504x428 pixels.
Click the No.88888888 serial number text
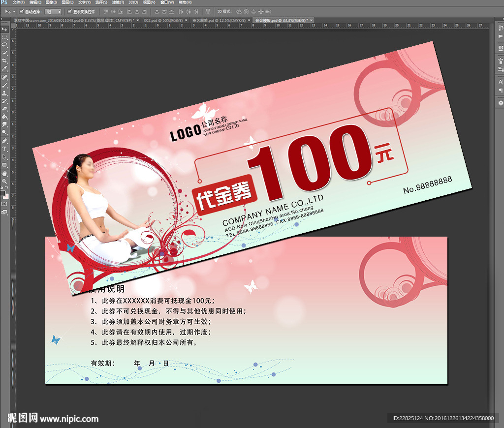(428, 185)
